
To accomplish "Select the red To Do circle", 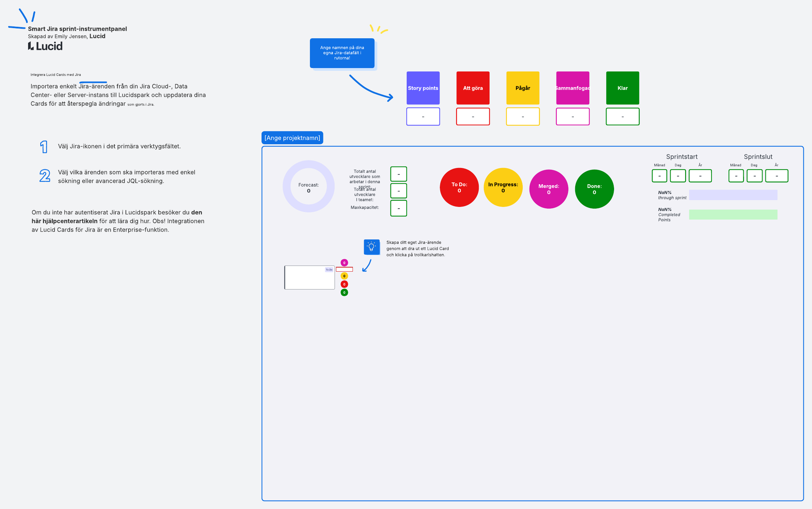I will pyautogui.click(x=459, y=187).
